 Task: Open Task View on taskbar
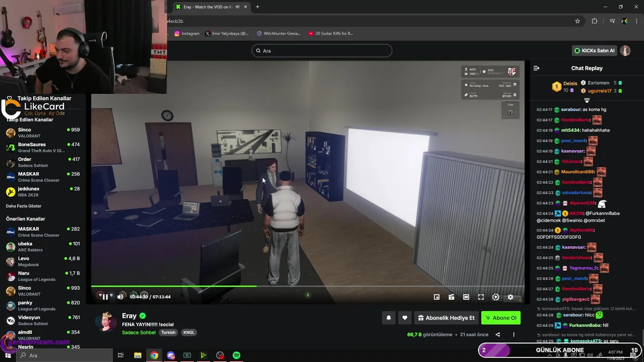tap(121, 355)
